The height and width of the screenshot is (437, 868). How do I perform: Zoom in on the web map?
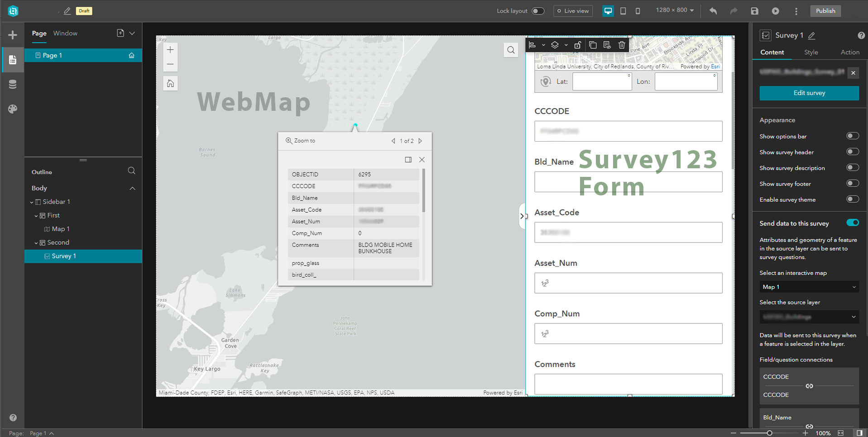(170, 50)
